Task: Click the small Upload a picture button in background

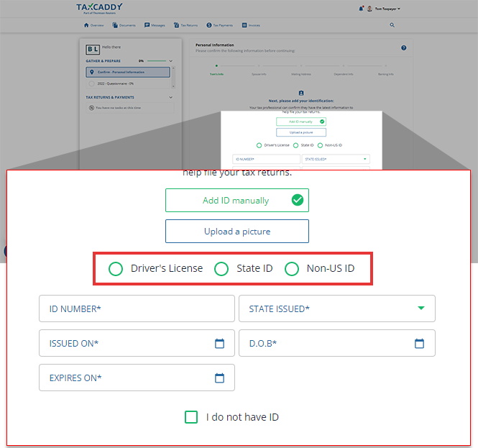Action: point(301,132)
